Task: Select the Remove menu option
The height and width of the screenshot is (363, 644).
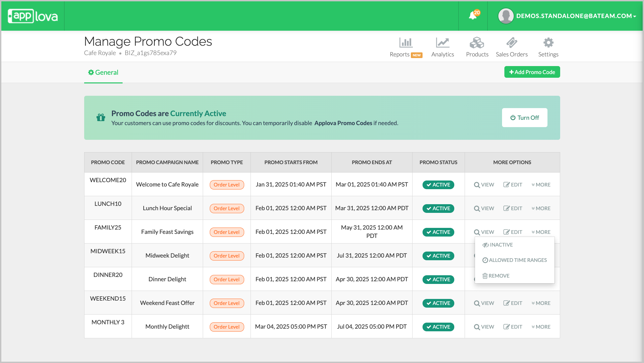Action: point(496,276)
